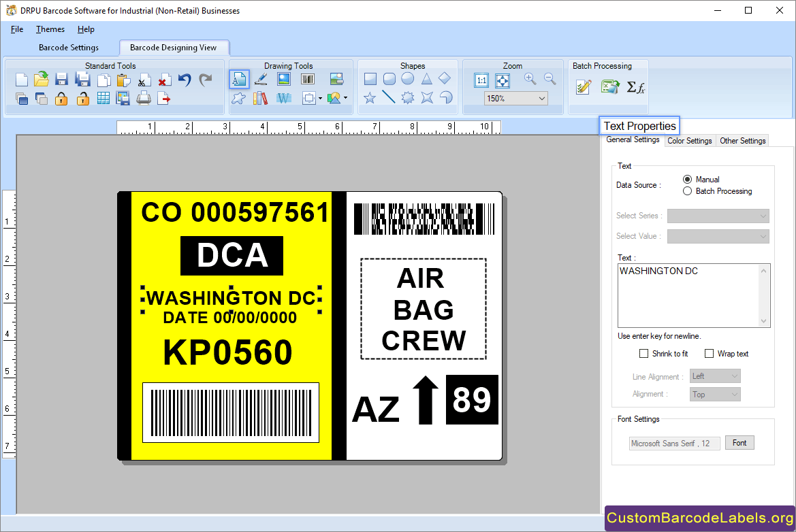Image resolution: width=796 pixels, height=532 pixels.
Task: Select the KP0560 text on the label
Action: [228, 352]
